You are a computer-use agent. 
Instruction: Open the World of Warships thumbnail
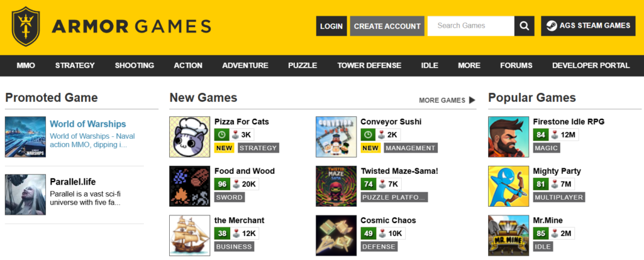tap(25, 136)
